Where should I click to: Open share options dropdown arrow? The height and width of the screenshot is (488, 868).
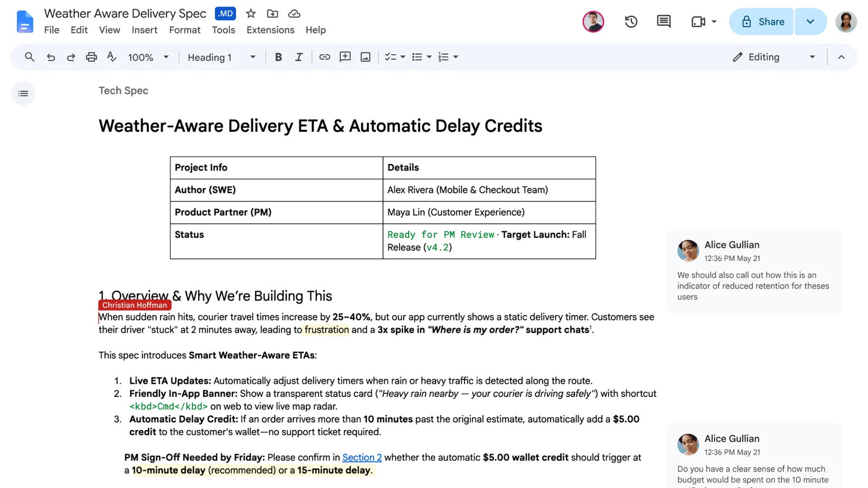click(810, 22)
